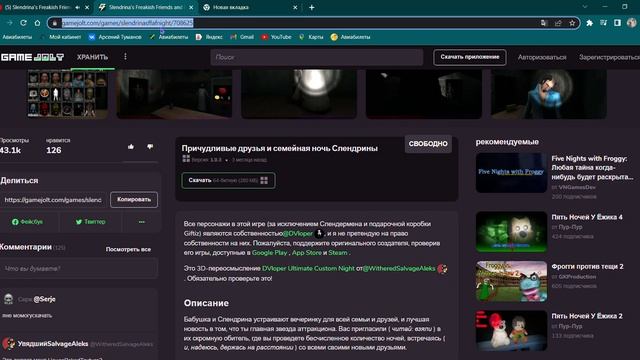The width and height of the screenshot is (640, 360).
Task: Open the @Serje commenter profile
Action: [x=44, y=299]
